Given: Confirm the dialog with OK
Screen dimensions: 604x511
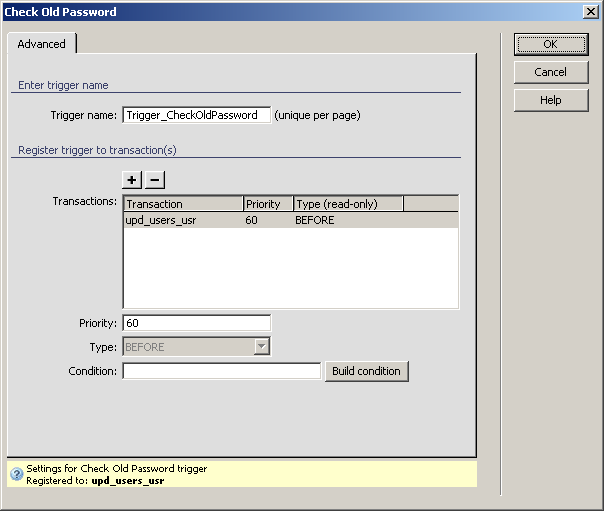Looking at the screenshot, I should tap(550, 44).
